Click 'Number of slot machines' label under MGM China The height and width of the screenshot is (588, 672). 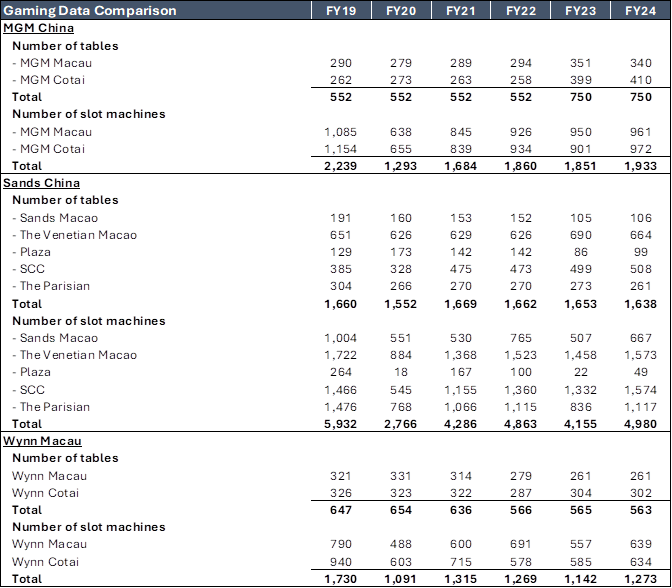coord(89,114)
